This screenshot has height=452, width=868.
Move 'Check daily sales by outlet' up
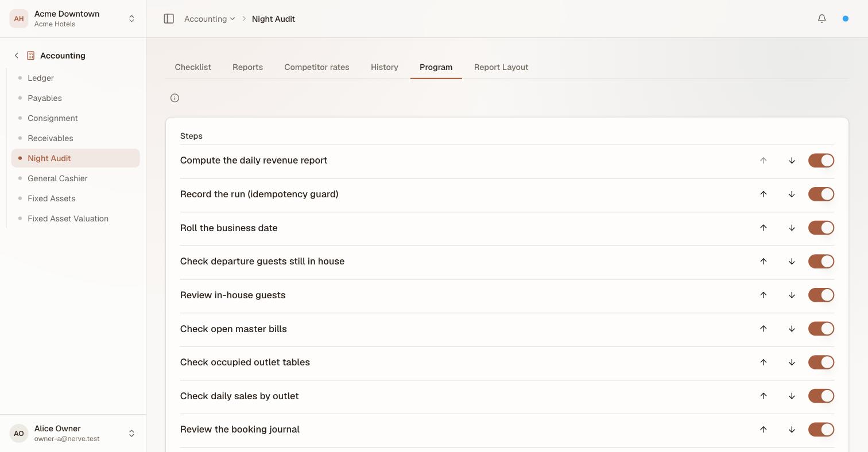pos(764,396)
